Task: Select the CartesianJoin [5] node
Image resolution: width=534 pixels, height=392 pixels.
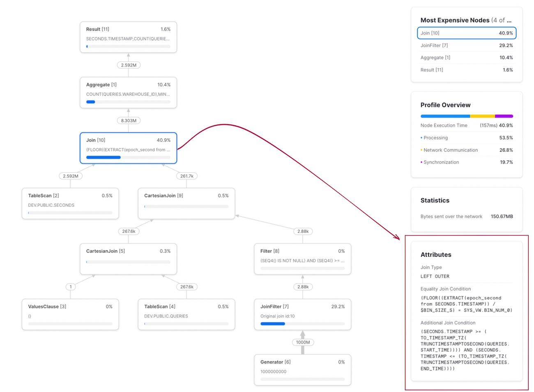Action: (128, 259)
